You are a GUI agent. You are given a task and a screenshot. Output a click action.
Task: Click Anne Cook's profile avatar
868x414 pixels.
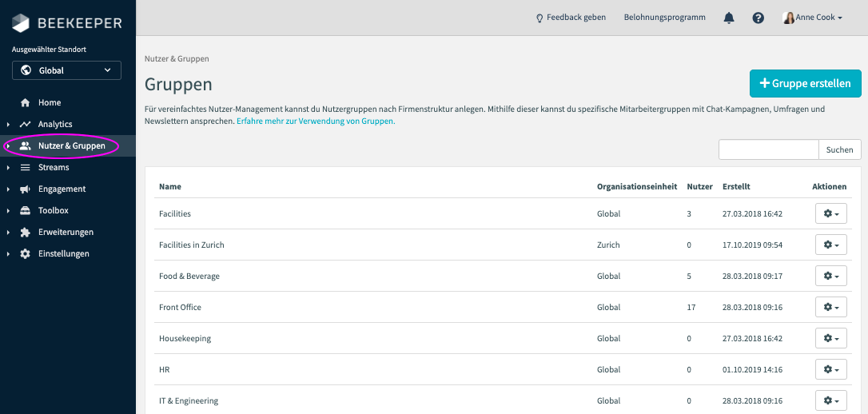click(788, 18)
